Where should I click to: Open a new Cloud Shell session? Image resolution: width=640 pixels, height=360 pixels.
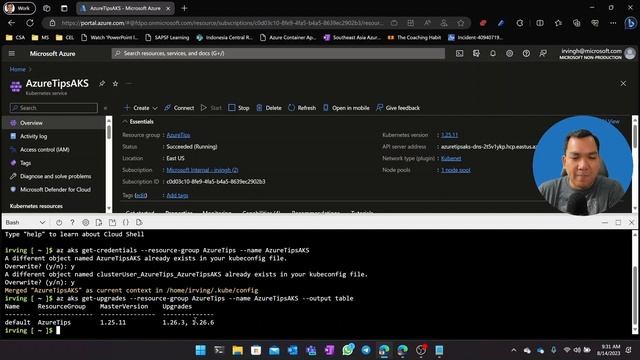tap(112, 222)
